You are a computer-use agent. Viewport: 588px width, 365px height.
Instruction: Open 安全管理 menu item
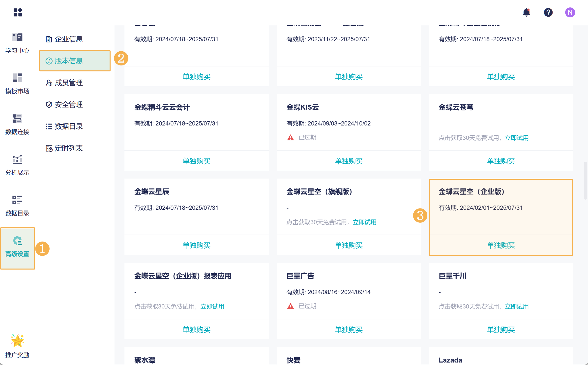click(x=68, y=104)
